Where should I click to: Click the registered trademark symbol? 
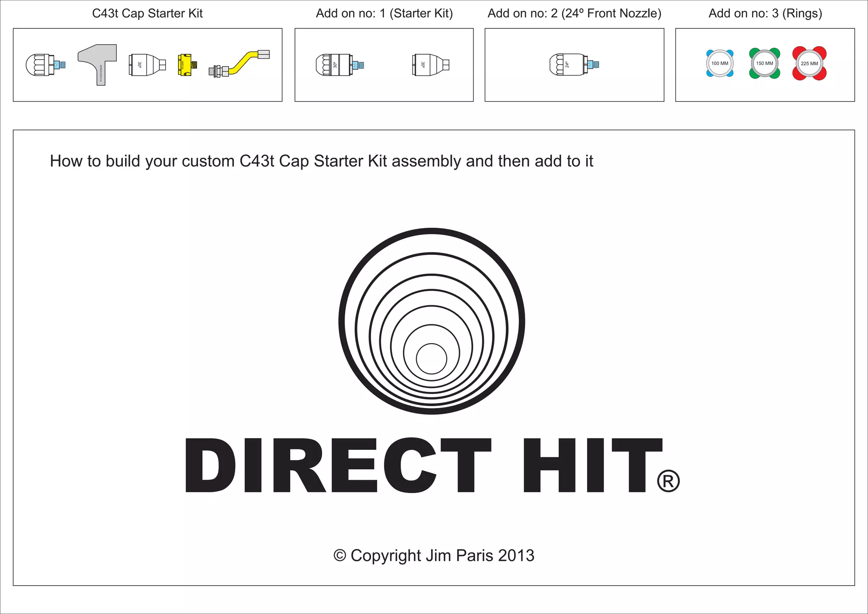(668, 481)
